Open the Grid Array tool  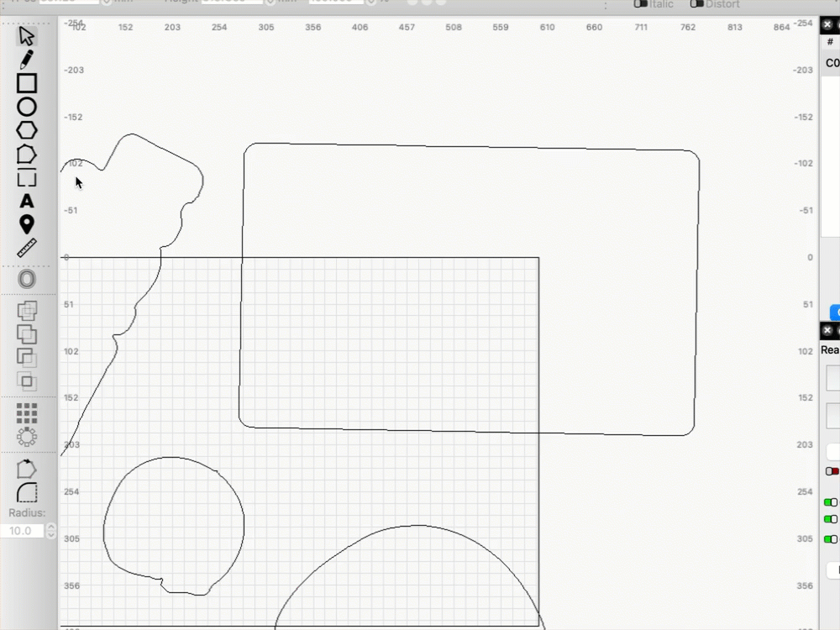[x=26, y=413]
